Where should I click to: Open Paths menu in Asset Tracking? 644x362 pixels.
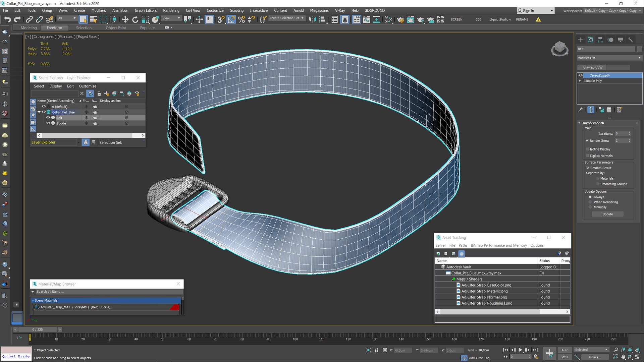coord(463,245)
